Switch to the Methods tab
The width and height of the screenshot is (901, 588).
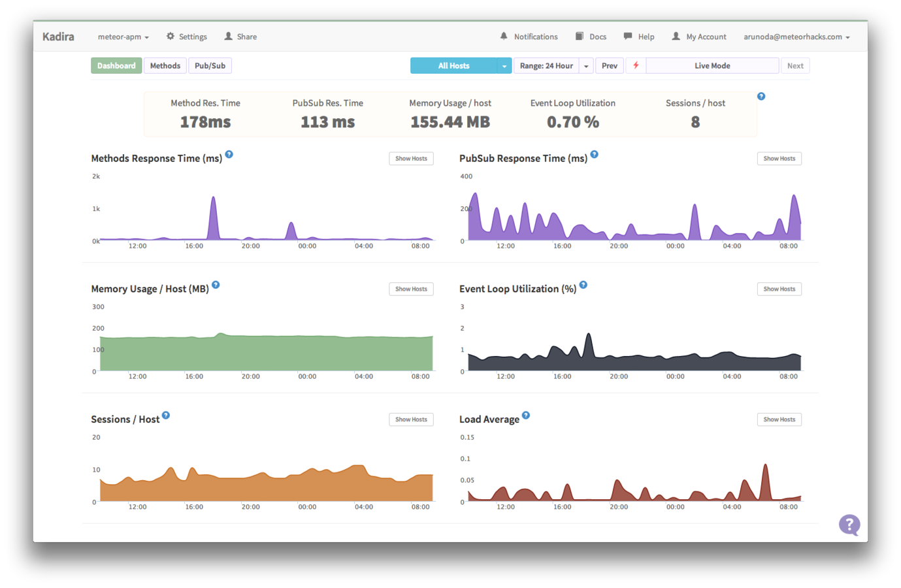click(165, 65)
